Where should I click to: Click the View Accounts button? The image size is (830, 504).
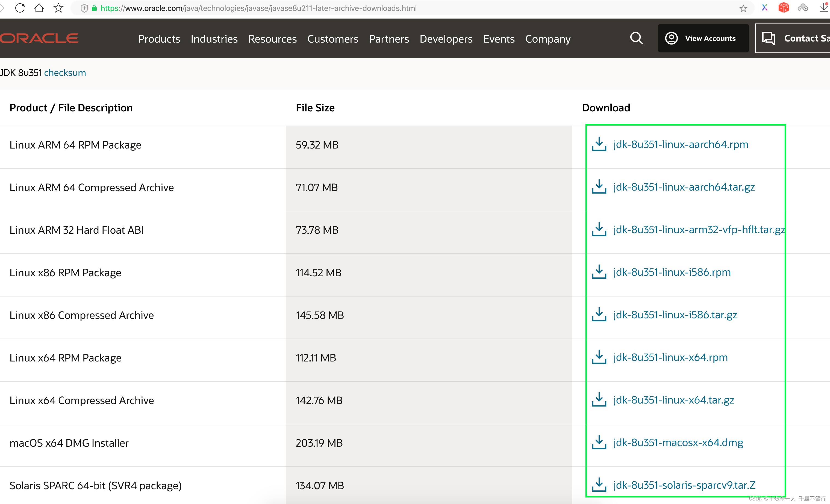click(703, 38)
